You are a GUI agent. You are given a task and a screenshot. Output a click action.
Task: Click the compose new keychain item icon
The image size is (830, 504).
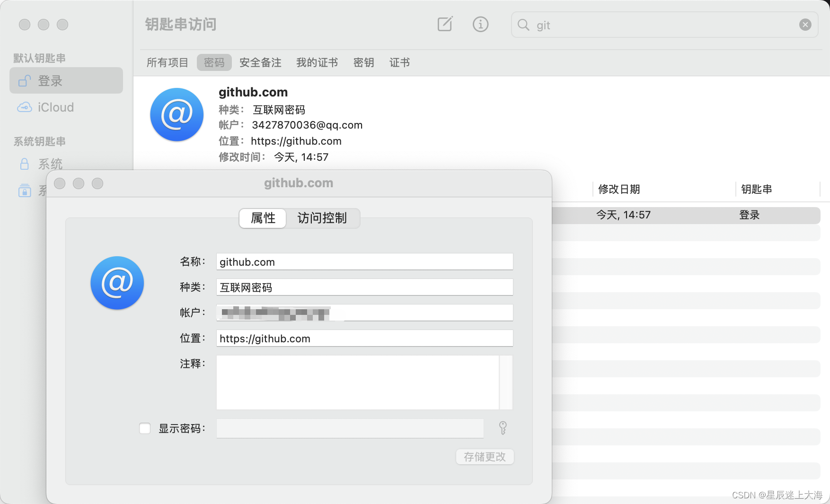[445, 24]
